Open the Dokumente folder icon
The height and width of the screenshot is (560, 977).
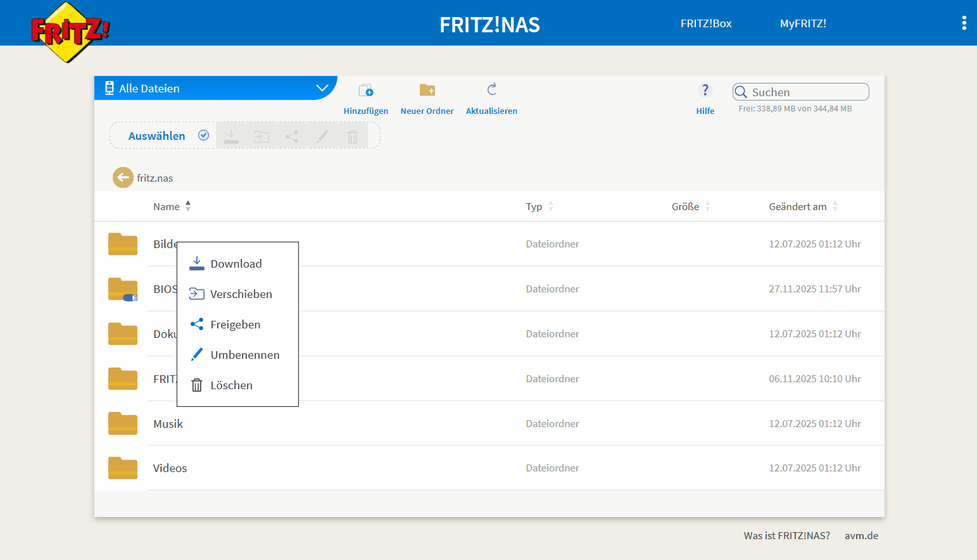pyautogui.click(x=123, y=333)
